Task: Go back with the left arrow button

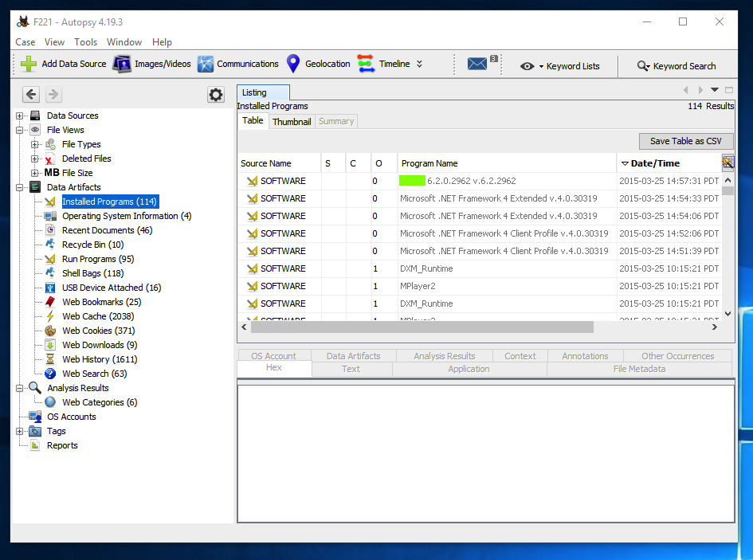Action: [x=31, y=94]
